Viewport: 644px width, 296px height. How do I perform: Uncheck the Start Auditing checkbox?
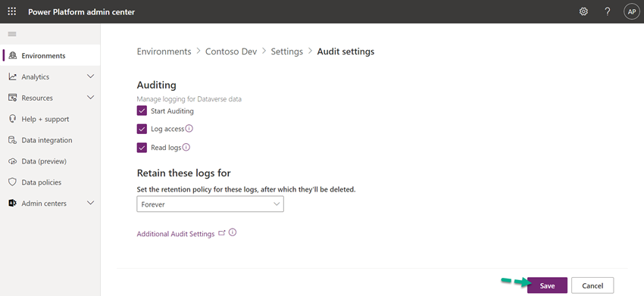142,111
